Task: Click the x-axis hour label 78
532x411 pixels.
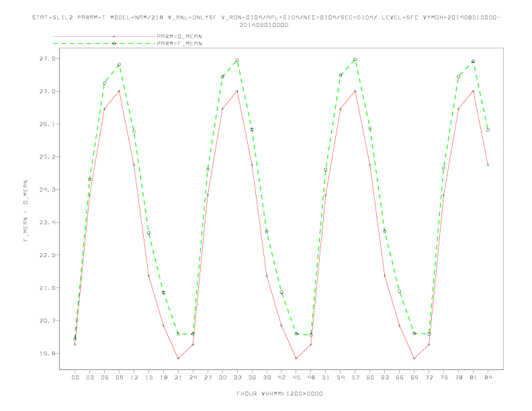Action: tap(459, 377)
